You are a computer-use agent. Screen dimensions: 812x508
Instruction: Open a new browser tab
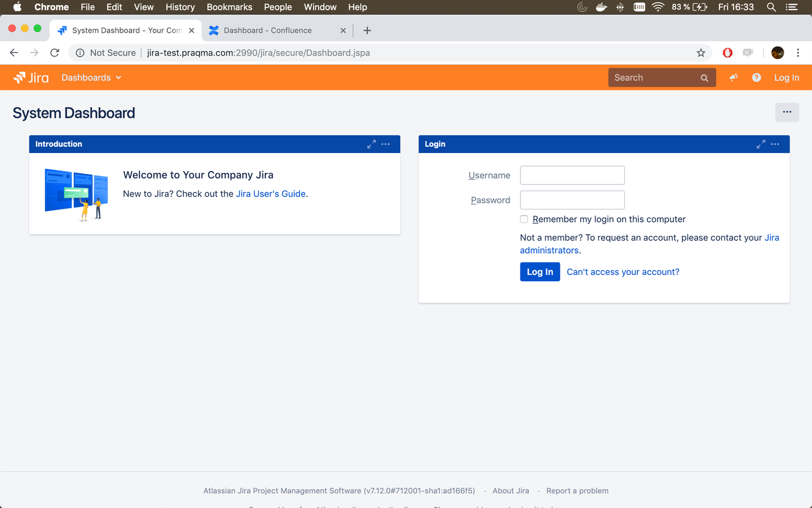pyautogui.click(x=367, y=30)
